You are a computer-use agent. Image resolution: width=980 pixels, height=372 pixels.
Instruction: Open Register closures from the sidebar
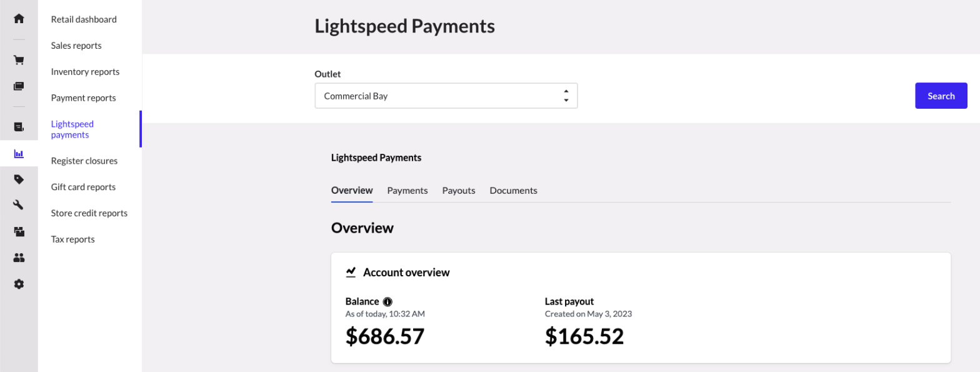(x=84, y=161)
